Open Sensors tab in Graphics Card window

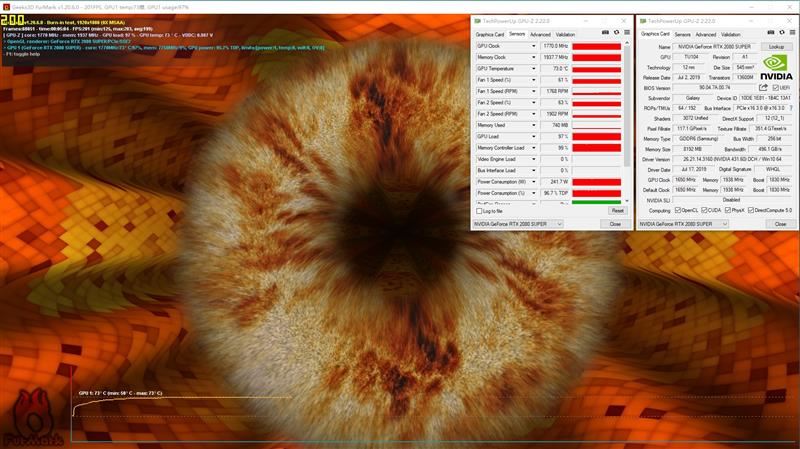pos(682,34)
